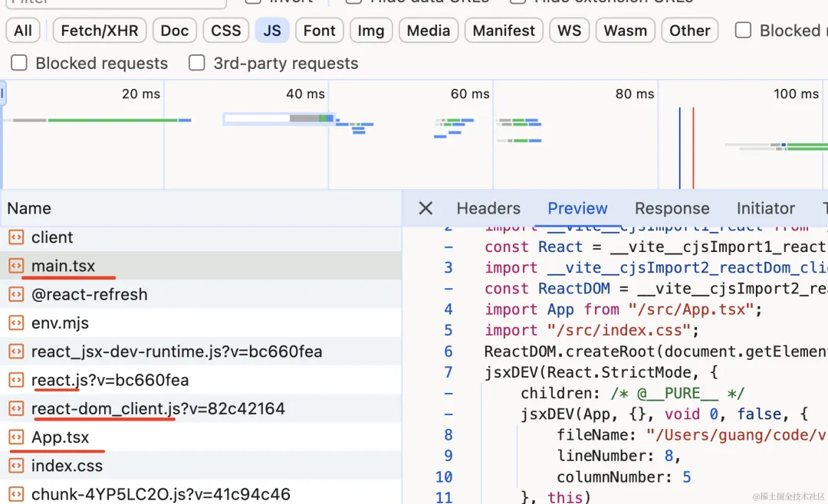Image resolution: width=828 pixels, height=504 pixels.
Task: Select the env.mjs request
Action: [201, 323]
